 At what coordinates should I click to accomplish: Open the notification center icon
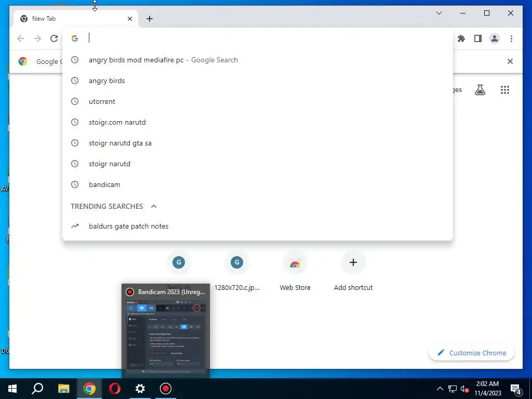point(516,389)
